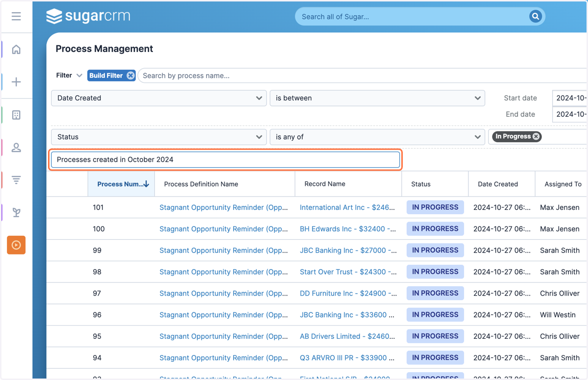Screen dimensions: 588x380
Task: Click IN PROGRESS badge in row 96
Action: [435, 315]
